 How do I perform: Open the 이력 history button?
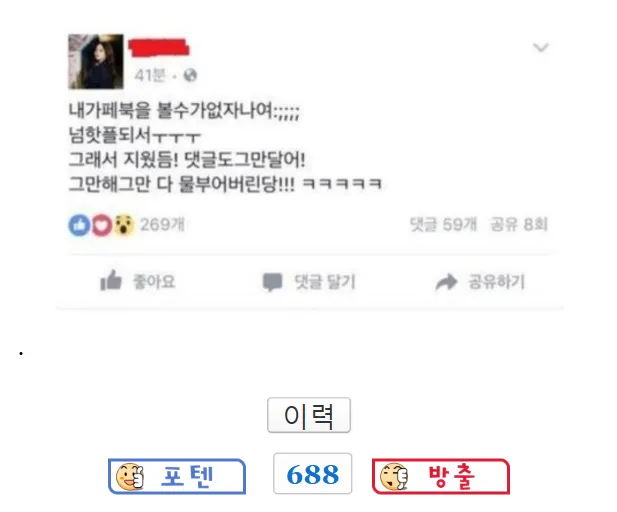[309, 415]
